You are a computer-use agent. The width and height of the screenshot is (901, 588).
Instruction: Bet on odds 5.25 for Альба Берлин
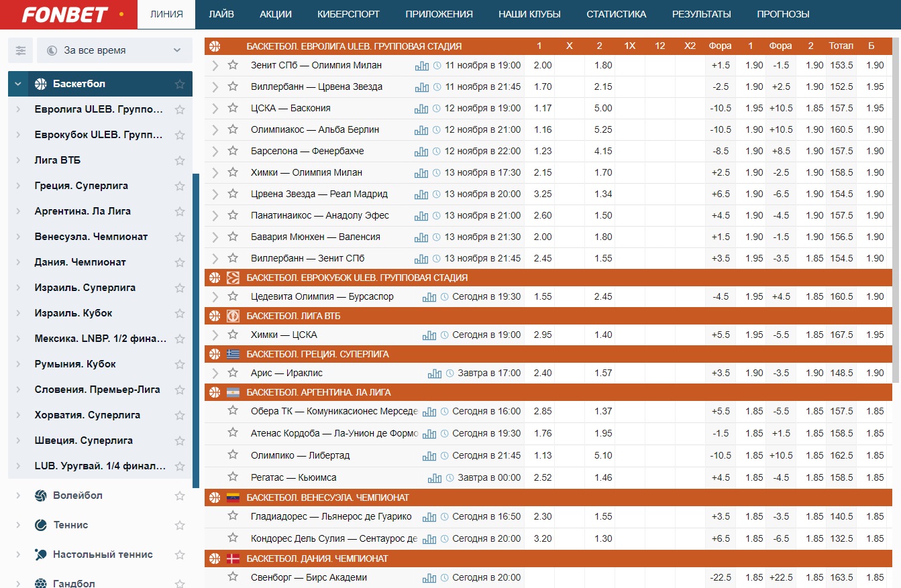click(x=603, y=129)
